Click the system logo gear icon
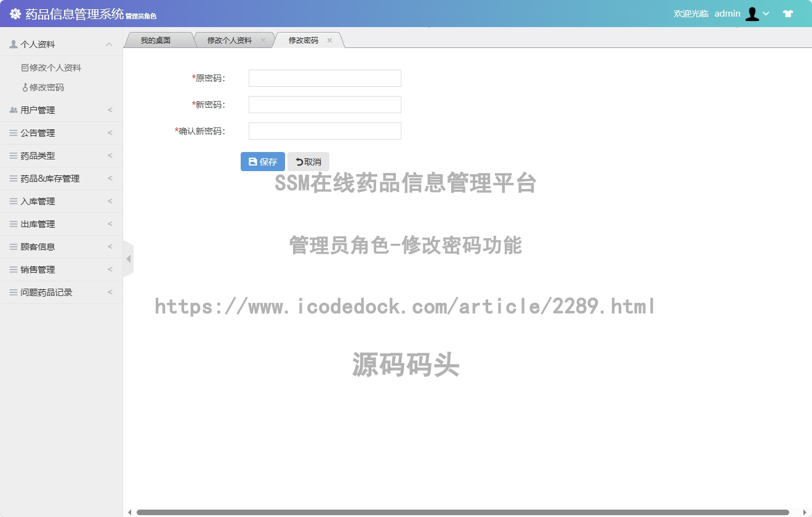Image resolution: width=812 pixels, height=517 pixels. tap(15, 14)
